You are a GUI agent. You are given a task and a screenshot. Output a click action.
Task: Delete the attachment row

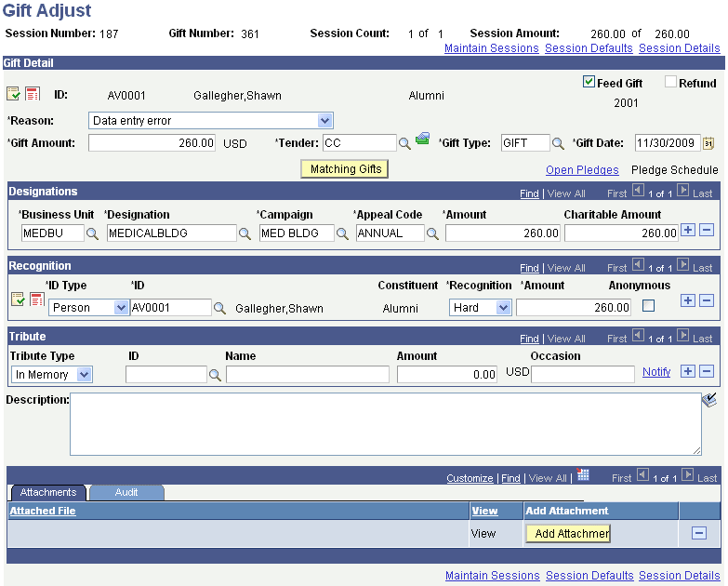coord(699,533)
